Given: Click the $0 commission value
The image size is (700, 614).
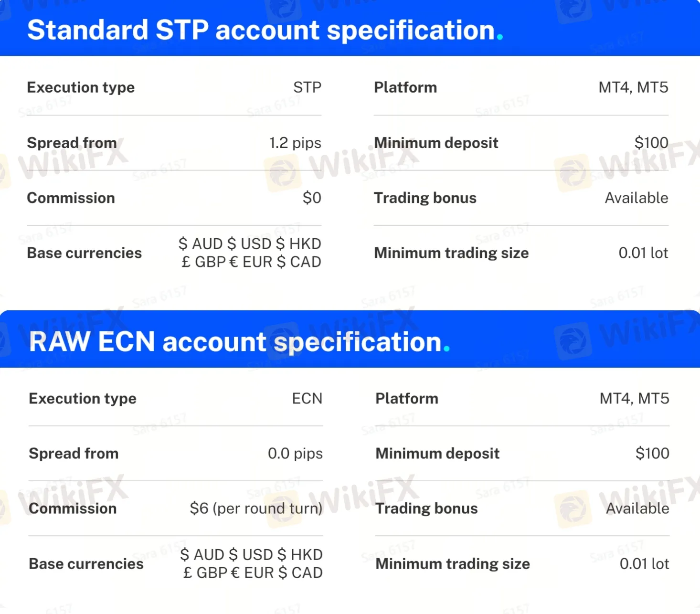Looking at the screenshot, I should click(x=312, y=198).
